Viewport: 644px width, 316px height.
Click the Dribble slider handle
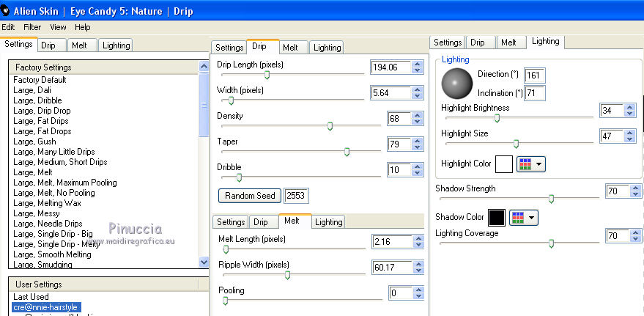tap(239, 177)
